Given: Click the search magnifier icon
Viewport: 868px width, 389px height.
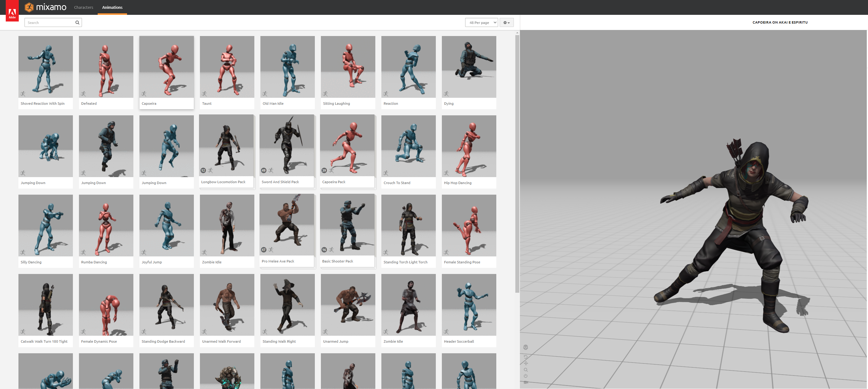Looking at the screenshot, I should click(77, 23).
